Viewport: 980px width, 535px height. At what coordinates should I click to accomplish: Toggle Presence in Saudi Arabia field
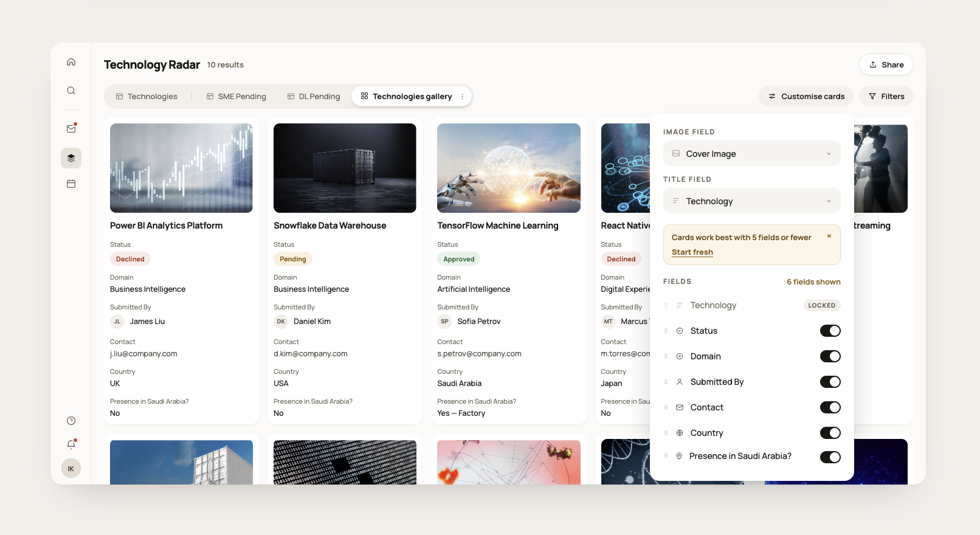coord(830,457)
